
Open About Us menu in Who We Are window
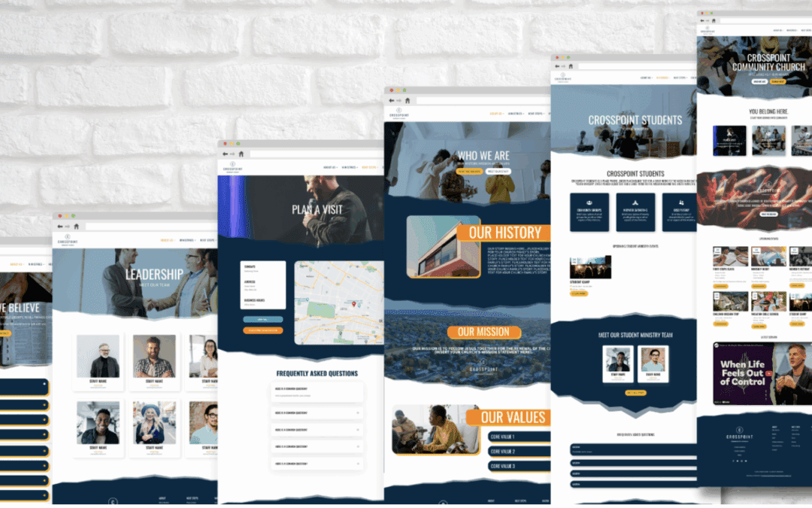pos(497,114)
